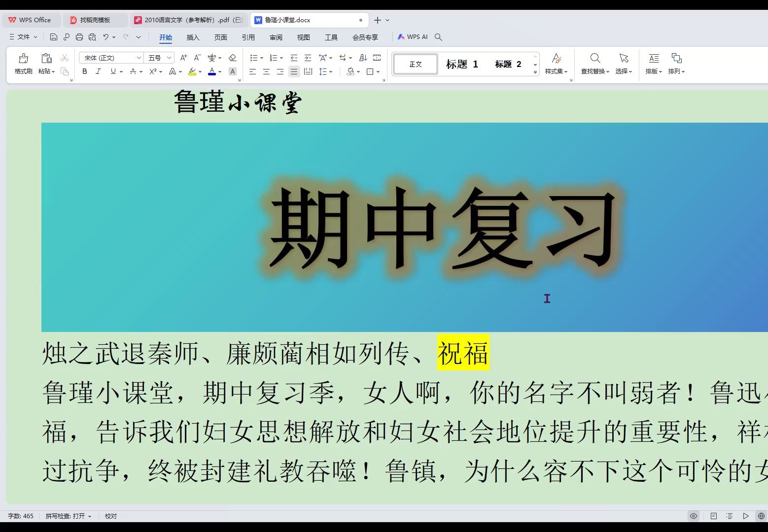Viewport: 768px width, 532px height.
Task: Click the bulleted list icon
Action: pos(254,58)
